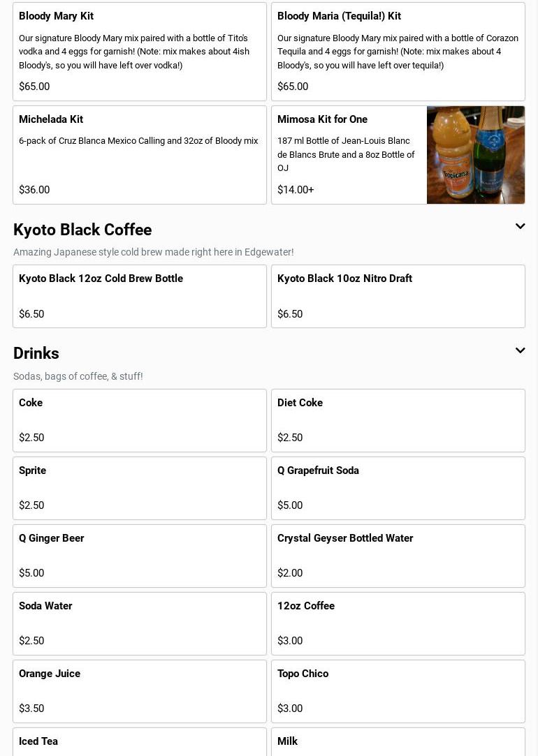538x756 pixels.
Task: Click the Sprite drink card
Action: coord(140,488)
